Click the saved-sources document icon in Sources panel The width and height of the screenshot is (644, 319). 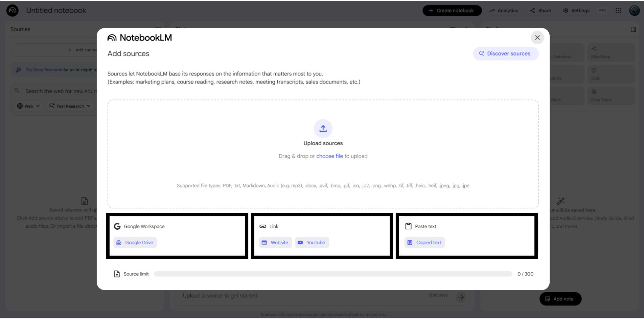pyautogui.click(x=85, y=201)
